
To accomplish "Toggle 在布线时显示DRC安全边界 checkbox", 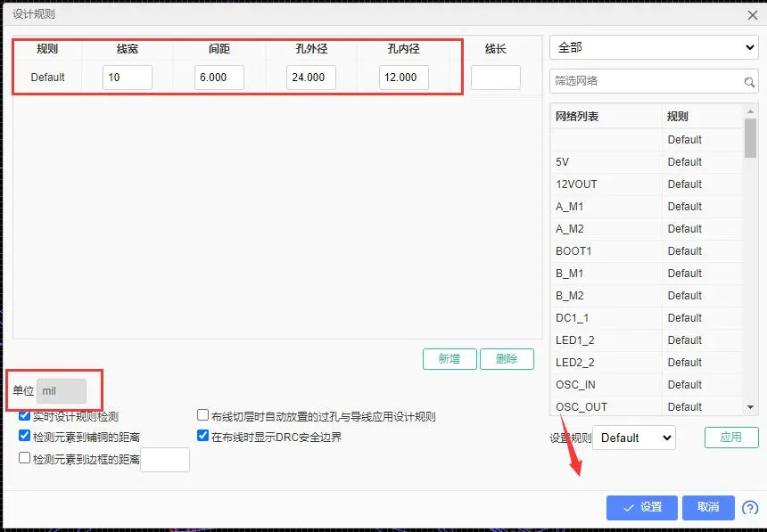I will pos(203,437).
